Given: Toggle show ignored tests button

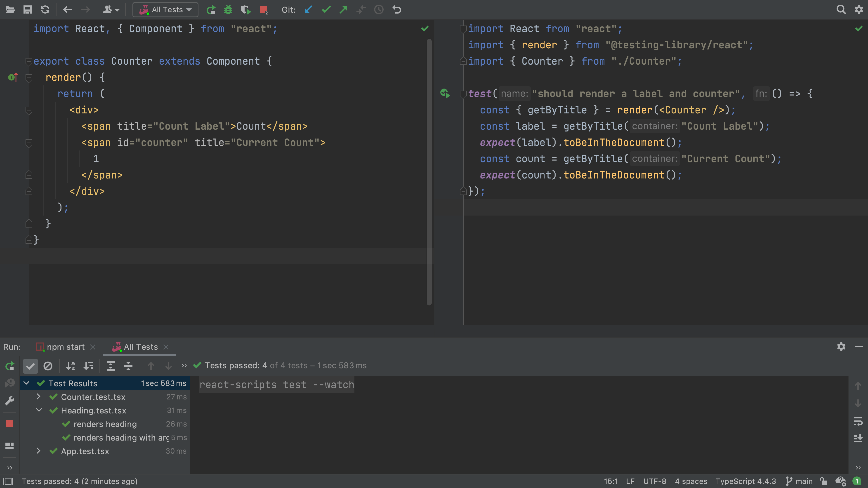Looking at the screenshot, I should click(48, 366).
